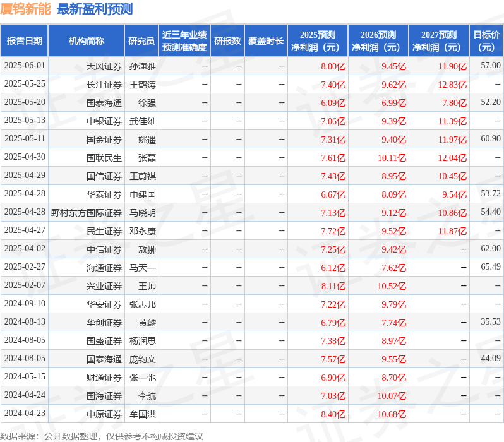Click the 研报数 column header
504x442 pixels.
click(227, 41)
